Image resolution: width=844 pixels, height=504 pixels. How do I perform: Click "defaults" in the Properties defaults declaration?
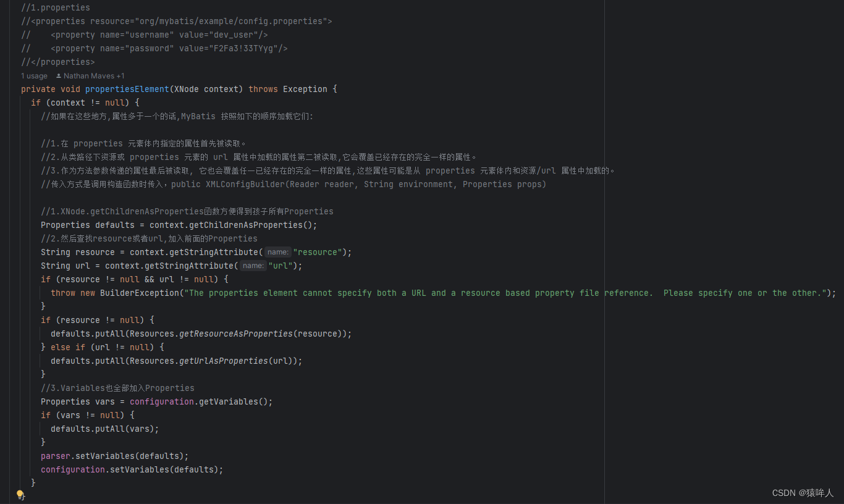[x=115, y=225]
